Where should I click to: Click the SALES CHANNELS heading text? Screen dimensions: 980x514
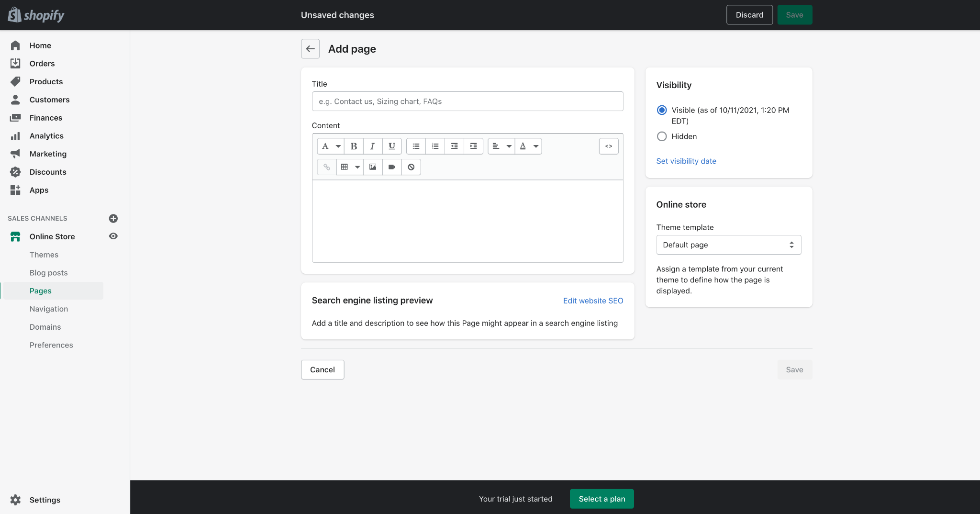(x=37, y=218)
